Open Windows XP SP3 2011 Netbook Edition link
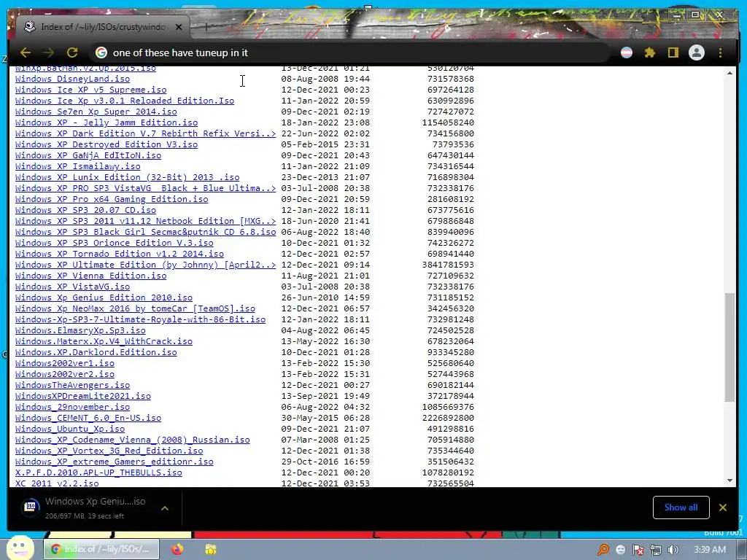The height and width of the screenshot is (560, 747). pyautogui.click(x=145, y=222)
